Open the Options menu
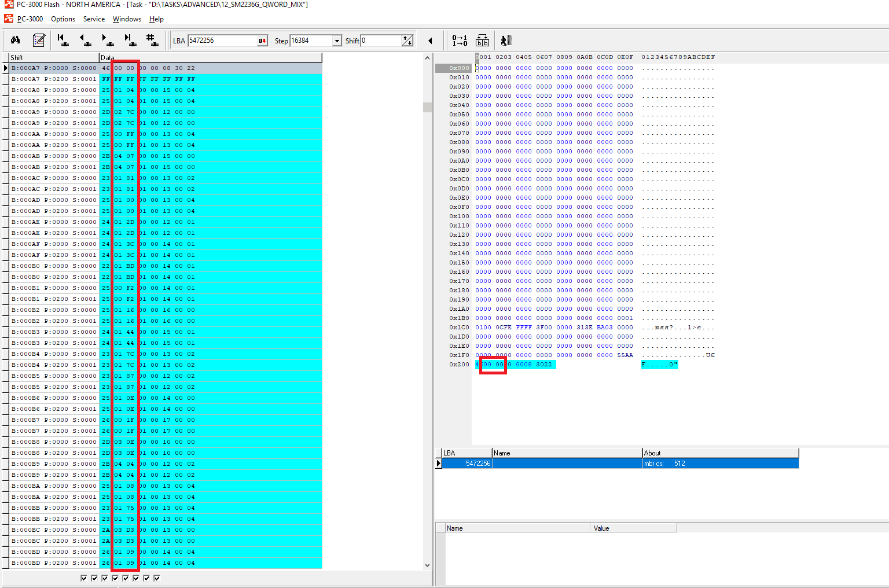This screenshot has height=588, width=889. [x=63, y=19]
